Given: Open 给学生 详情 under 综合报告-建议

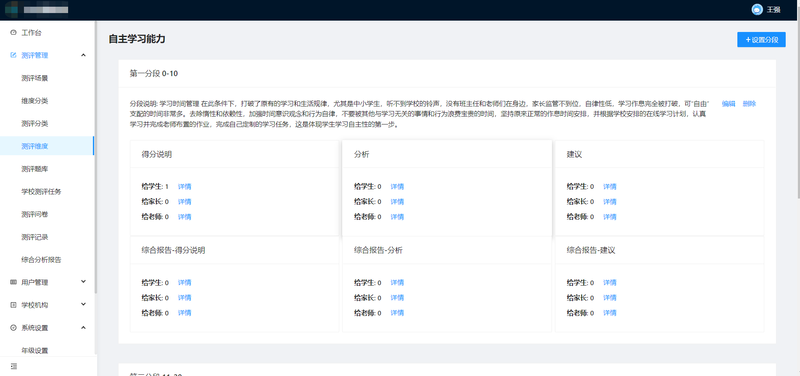Looking at the screenshot, I should tap(610, 283).
